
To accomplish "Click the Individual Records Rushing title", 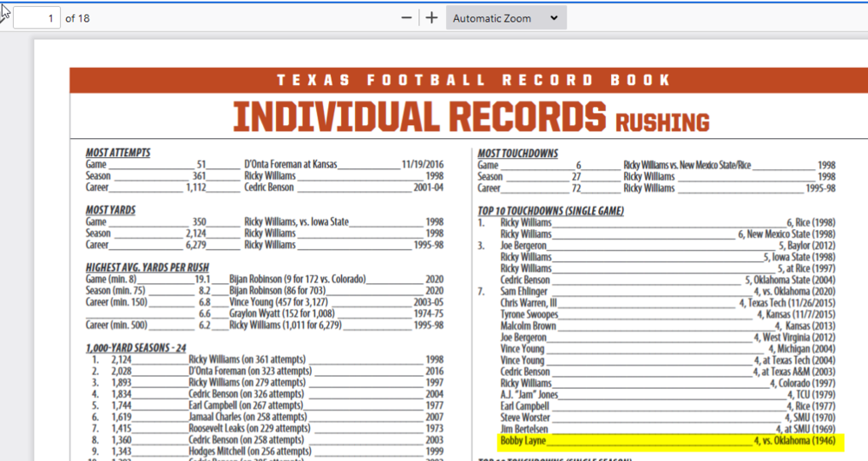I will [x=470, y=117].
